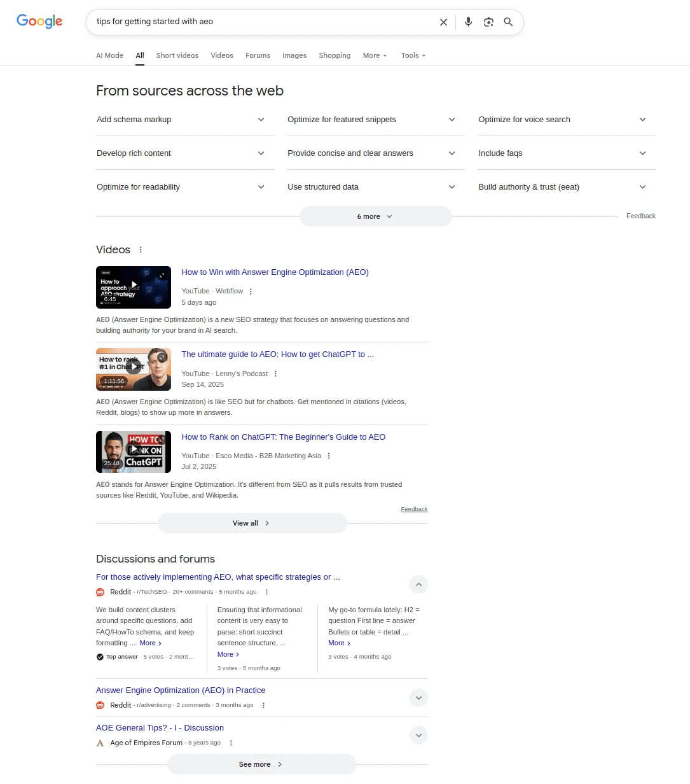Start voice search with microphone icon

[468, 22]
